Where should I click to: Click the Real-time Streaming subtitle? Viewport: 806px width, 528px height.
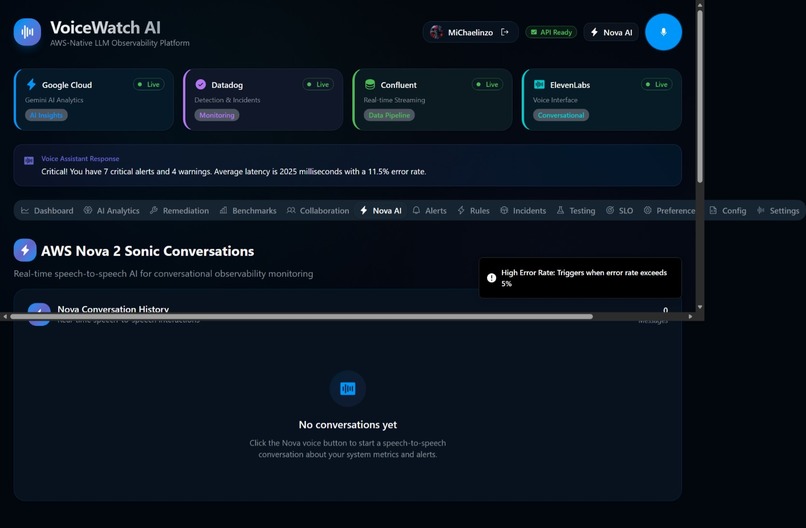tap(394, 100)
